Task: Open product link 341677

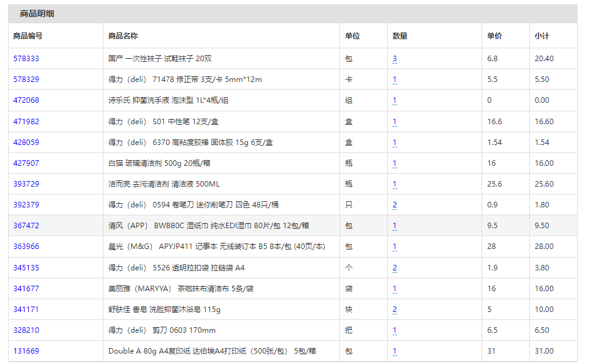Action: [26, 289]
